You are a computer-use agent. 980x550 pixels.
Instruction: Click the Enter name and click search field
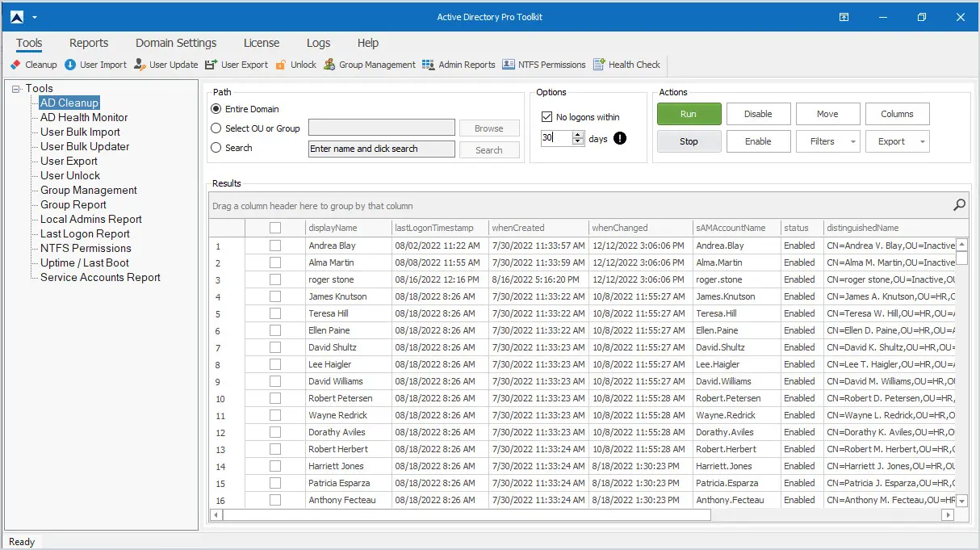[382, 149]
